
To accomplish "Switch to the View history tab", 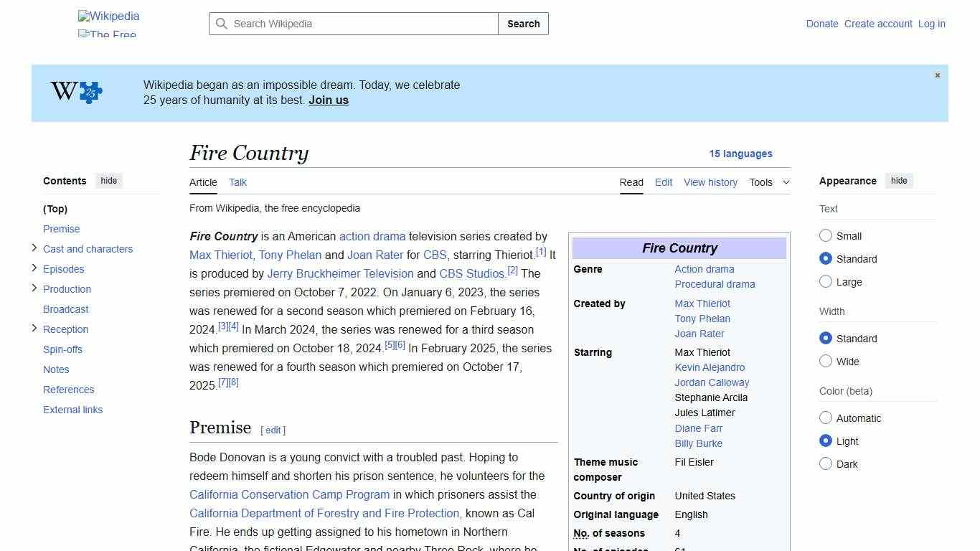I will point(710,182).
